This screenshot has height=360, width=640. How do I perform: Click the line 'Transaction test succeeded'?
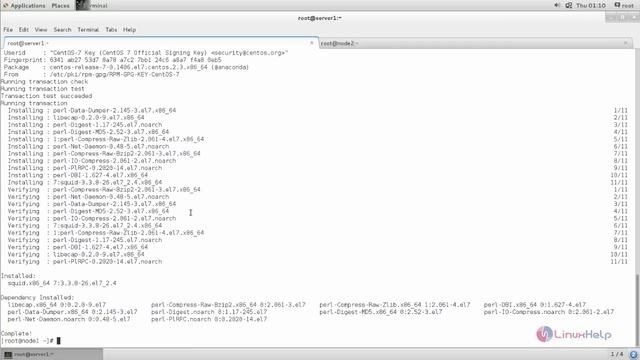pos(47,96)
